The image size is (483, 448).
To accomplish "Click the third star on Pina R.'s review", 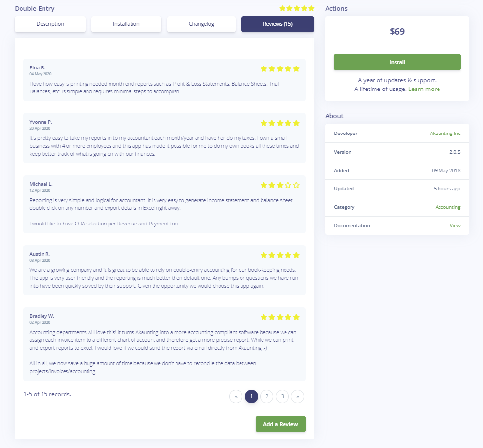I will pyautogui.click(x=280, y=69).
